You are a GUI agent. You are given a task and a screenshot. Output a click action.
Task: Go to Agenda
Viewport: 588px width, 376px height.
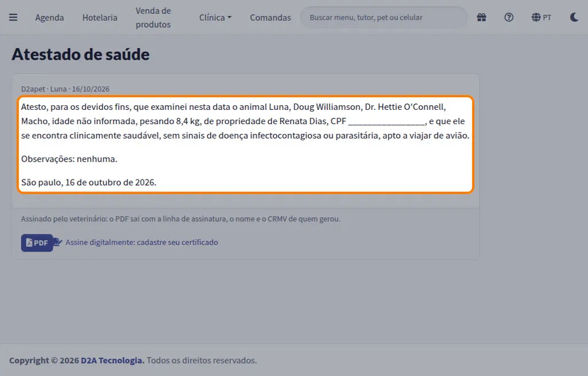pyautogui.click(x=49, y=18)
